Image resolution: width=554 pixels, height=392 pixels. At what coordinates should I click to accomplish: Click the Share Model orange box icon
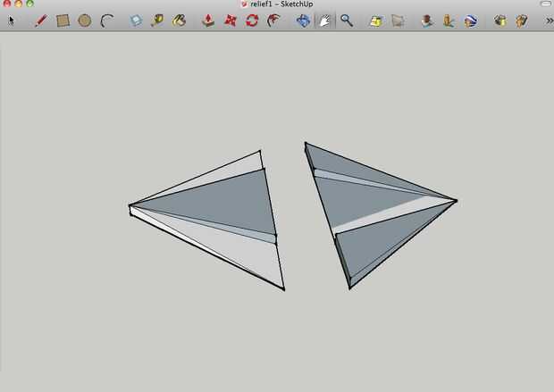522,21
